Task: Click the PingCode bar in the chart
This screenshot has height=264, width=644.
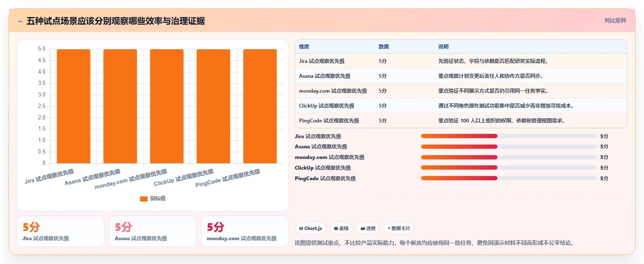Action: point(260,106)
